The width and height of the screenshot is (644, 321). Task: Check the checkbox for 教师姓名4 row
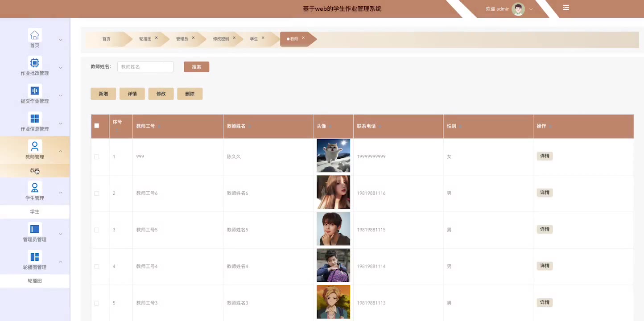pos(97,267)
